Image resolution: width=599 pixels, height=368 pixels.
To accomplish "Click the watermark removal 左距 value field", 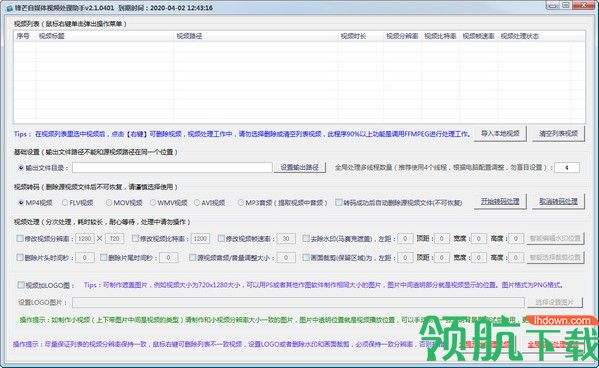I will (x=405, y=238).
